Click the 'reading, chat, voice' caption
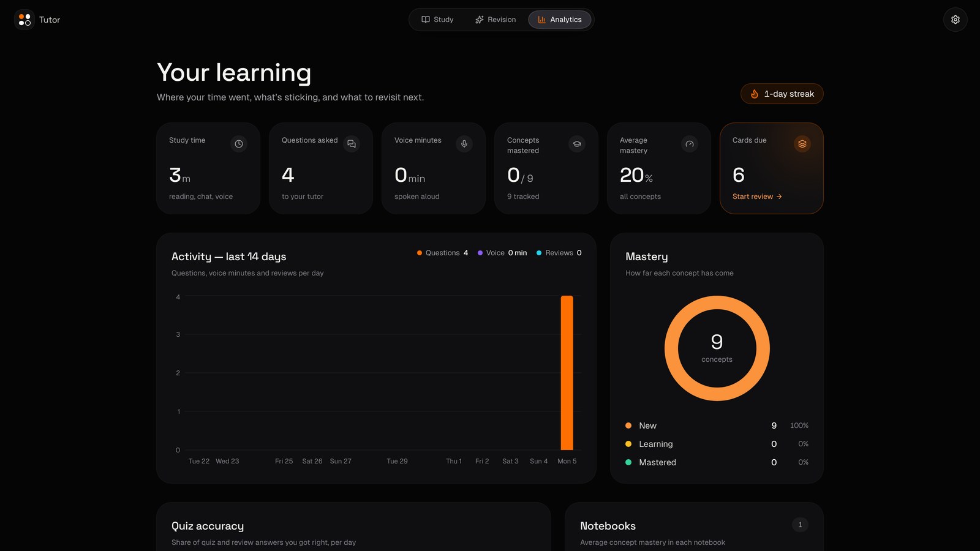 pyautogui.click(x=201, y=197)
